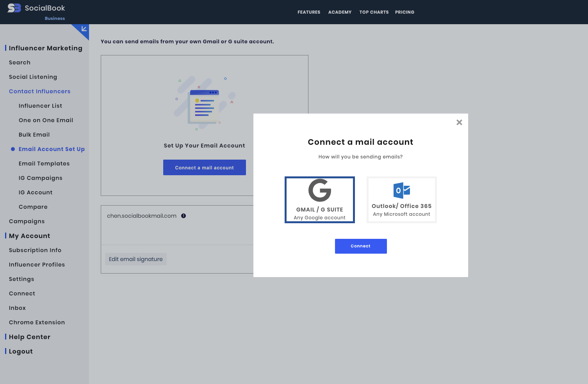Click Edit email signature button
The width and height of the screenshot is (588, 384).
point(135,259)
